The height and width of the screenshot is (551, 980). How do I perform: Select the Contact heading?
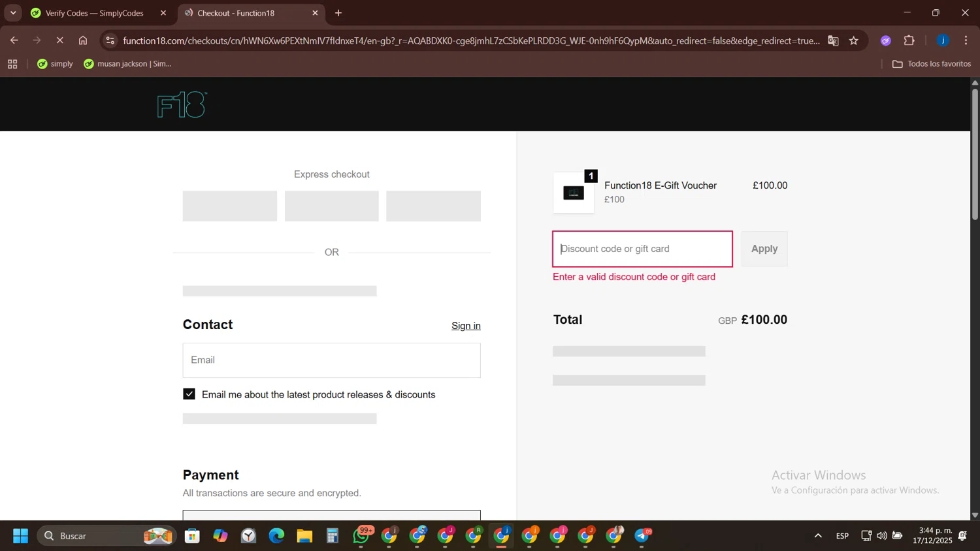(208, 324)
